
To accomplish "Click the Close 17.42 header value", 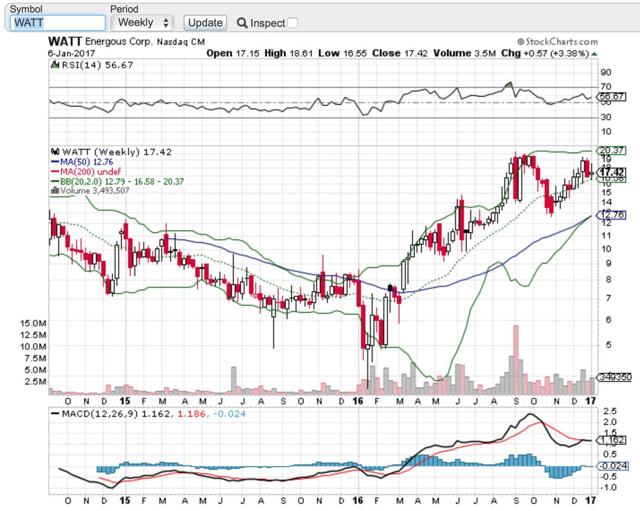I will click(400, 53).
